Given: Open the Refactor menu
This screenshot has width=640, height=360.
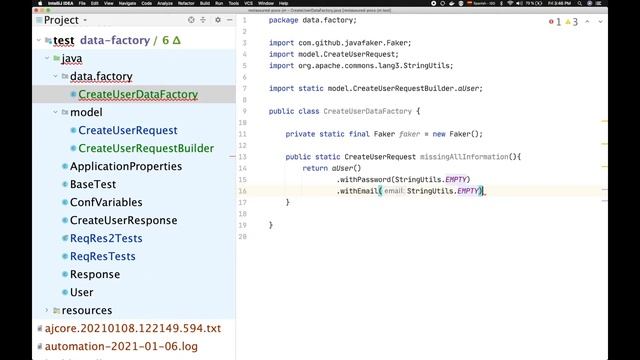Looking at the screenshot, I should (x=186, y=3).
